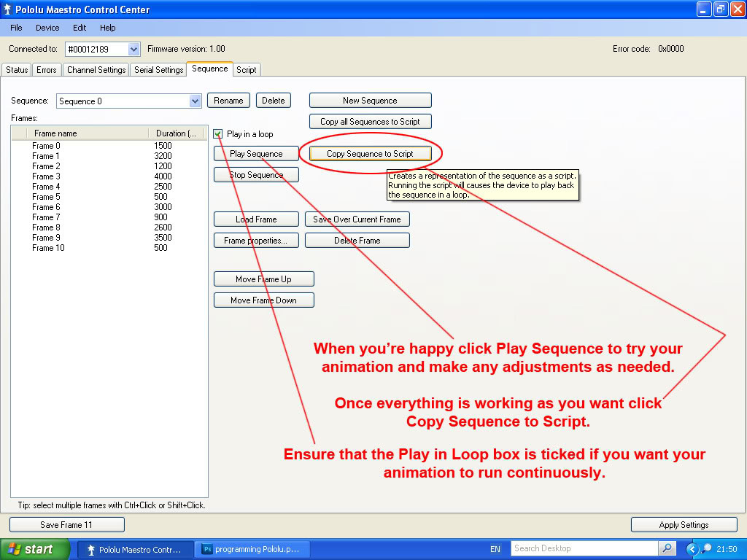
Task: Click the Delete Frame button
Action: tap(357, 241)
